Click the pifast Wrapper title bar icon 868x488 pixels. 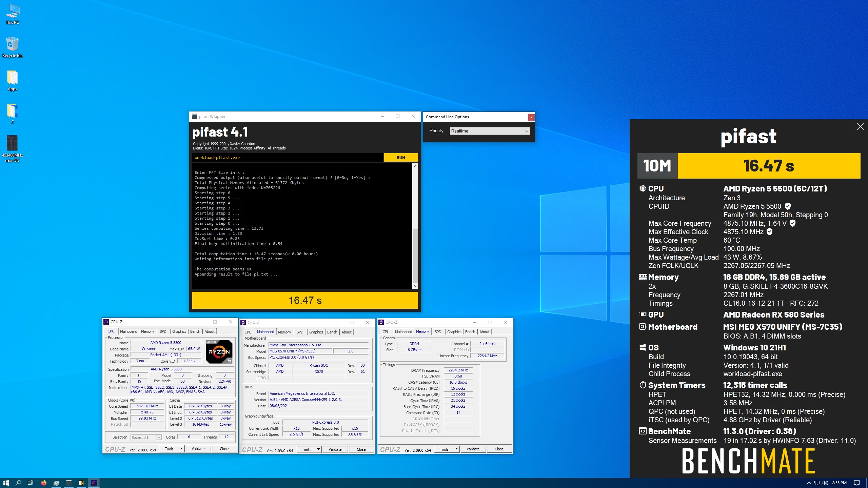(x=195, y=117)
